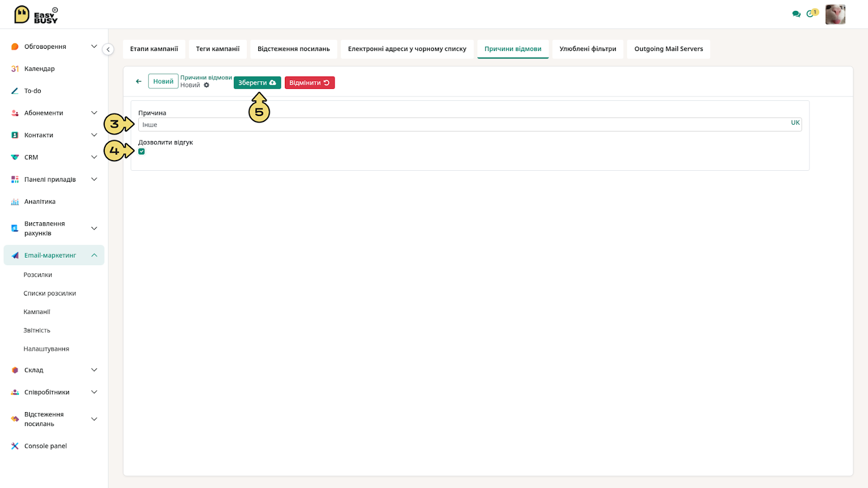The height and width of the screenshot is (488, 868).
Task: Switch to the Теги кампанії tab
Action: [x=218, y=49]
